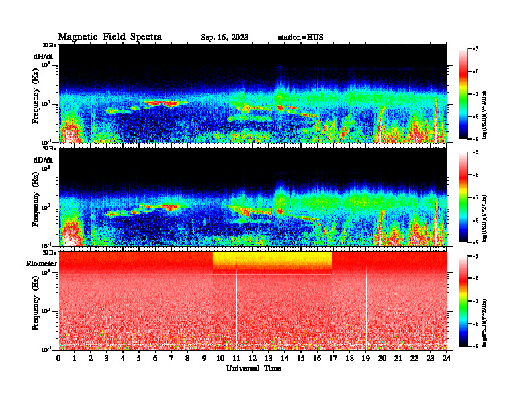Click hour 21 on the time axis
Viewport: 532px width, 411px height.
point(398,358)
